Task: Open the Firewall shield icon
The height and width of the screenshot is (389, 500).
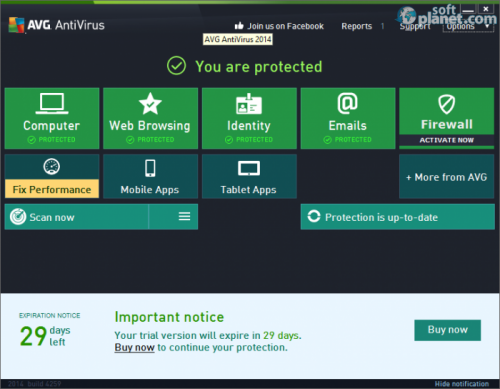Action: pos(446,104)
